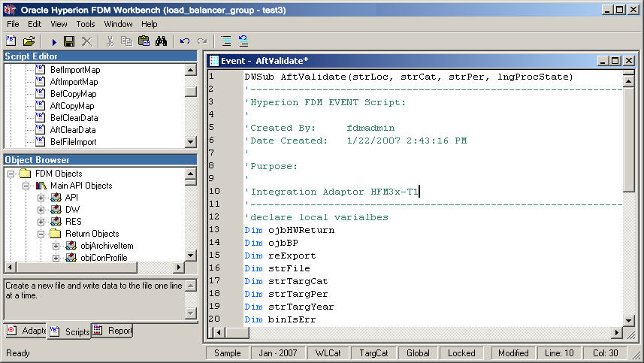The width and height of the screenshot is (644, 363).
Task: Click the RES object icon
Action: [x=56, y=221]
